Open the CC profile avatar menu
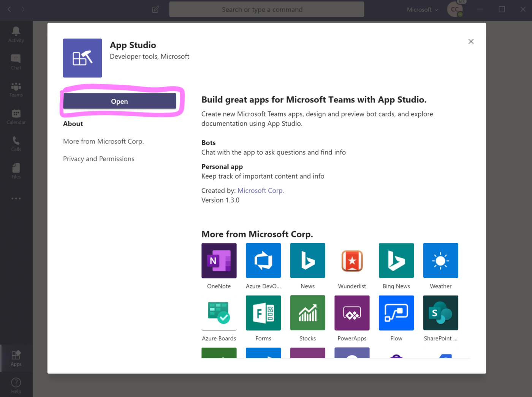 tap(455, 9)
